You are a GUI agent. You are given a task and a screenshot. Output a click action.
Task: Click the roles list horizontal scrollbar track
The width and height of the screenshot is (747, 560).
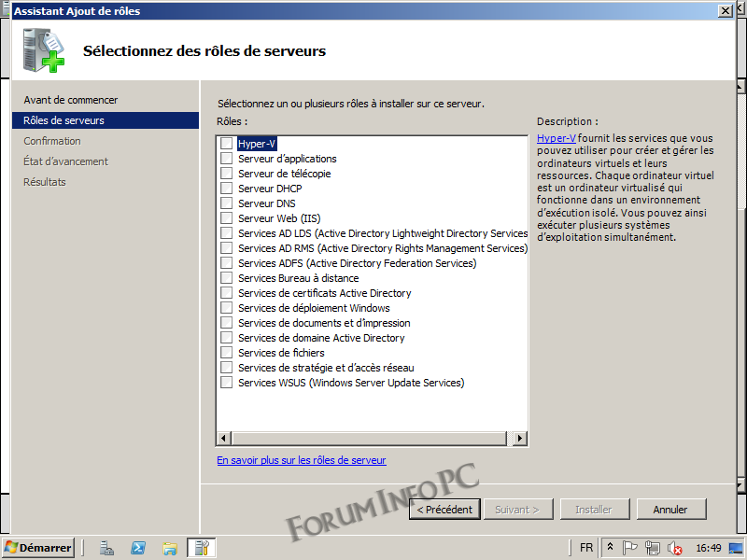pyautogui.click(x=369, y=438)
